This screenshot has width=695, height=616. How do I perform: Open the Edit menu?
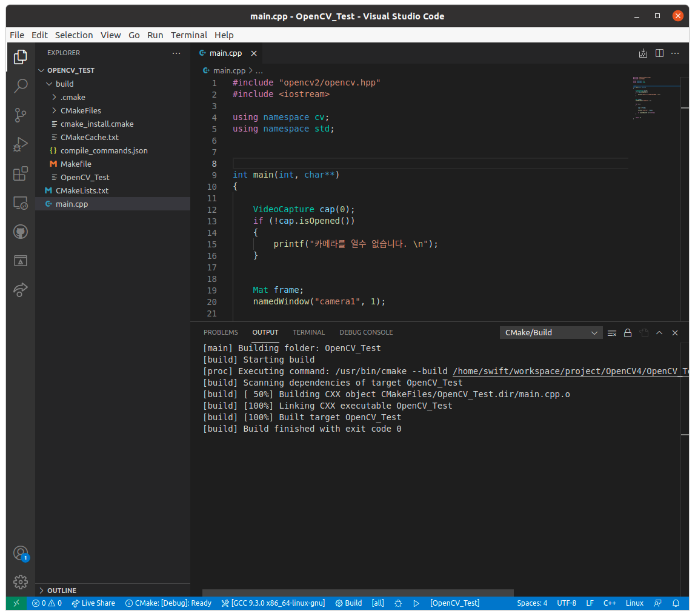pyautogui.click(x=39, y=35)
